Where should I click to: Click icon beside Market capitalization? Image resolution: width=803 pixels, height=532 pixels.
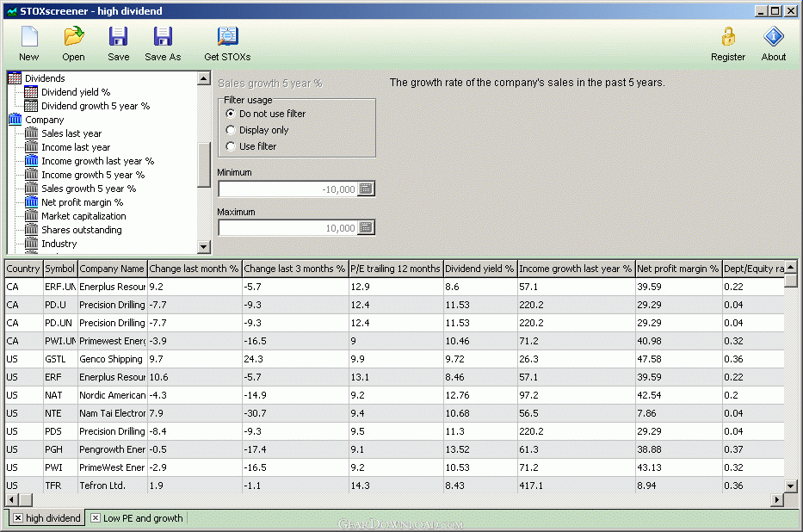click(x=31, y=216)
